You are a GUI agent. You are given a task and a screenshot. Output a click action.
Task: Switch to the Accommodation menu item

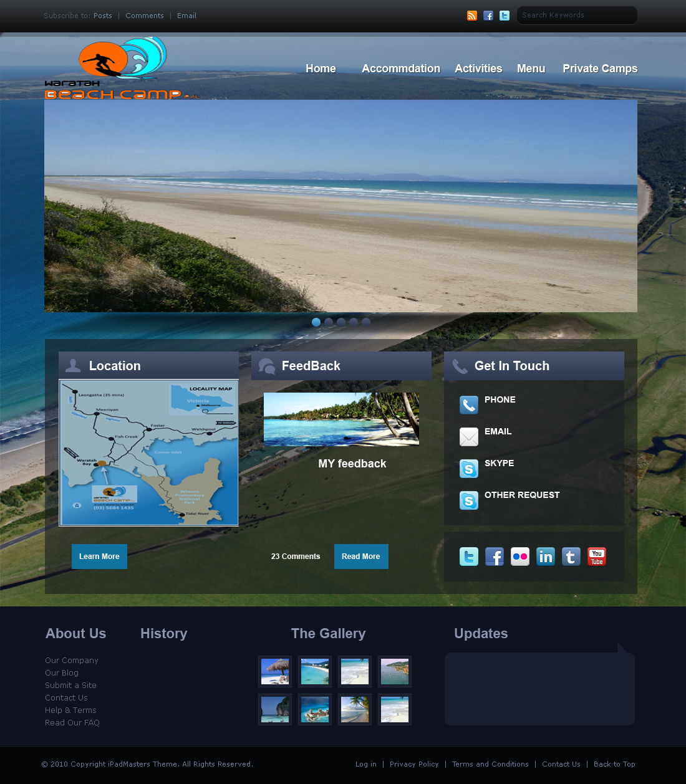[x=400, y=69]
